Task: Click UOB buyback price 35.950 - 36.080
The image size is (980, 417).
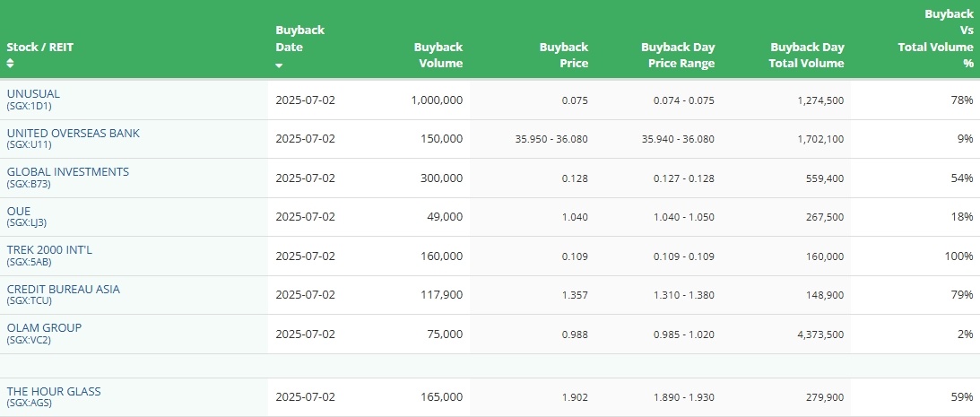Action: point(552,139)
